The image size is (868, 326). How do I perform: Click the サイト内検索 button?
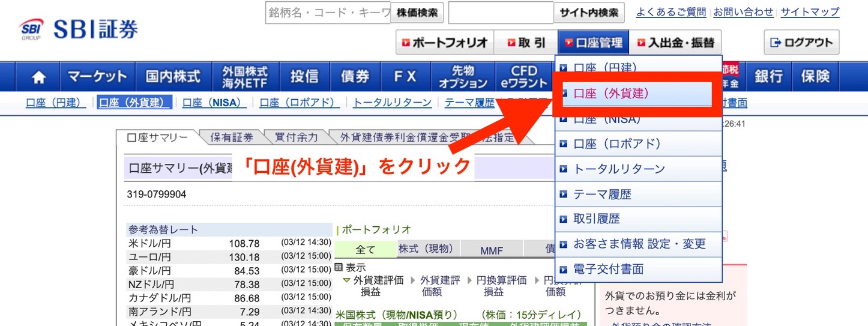click(589, 13)
